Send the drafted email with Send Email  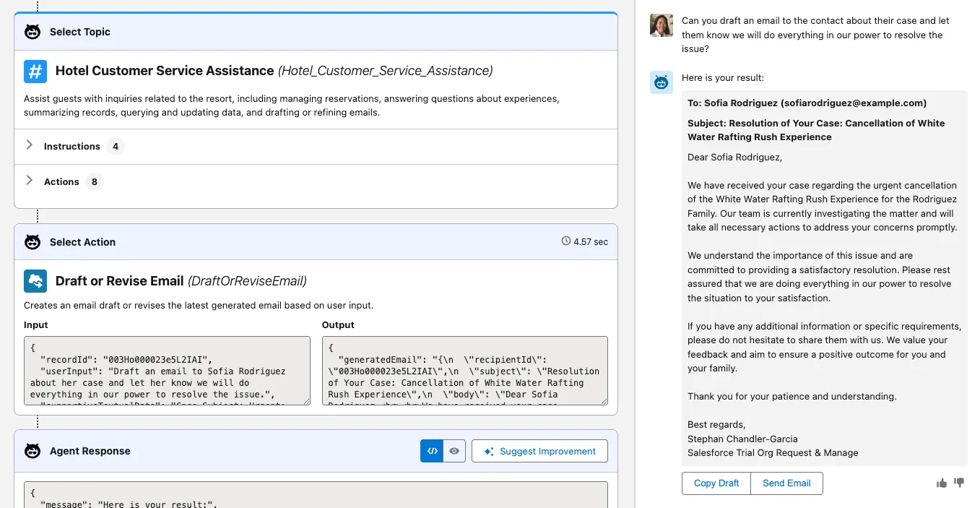(x=786, y=483)
